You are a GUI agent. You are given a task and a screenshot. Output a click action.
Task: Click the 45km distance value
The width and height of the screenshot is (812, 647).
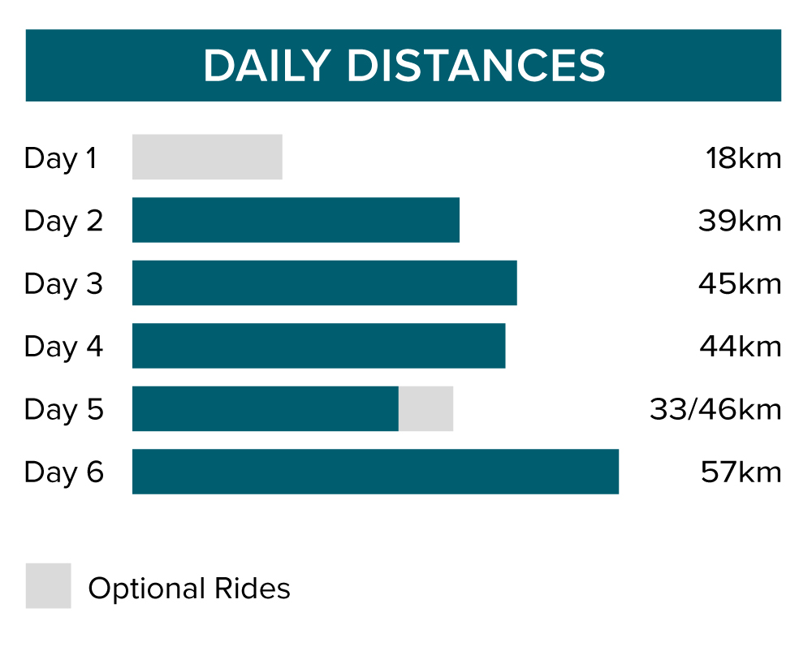(x=740, y=284)
